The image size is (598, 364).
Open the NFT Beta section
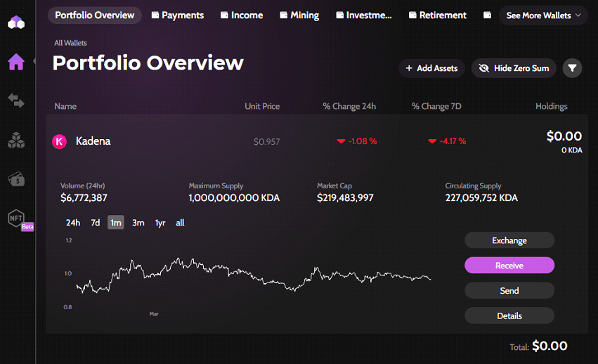20,220
